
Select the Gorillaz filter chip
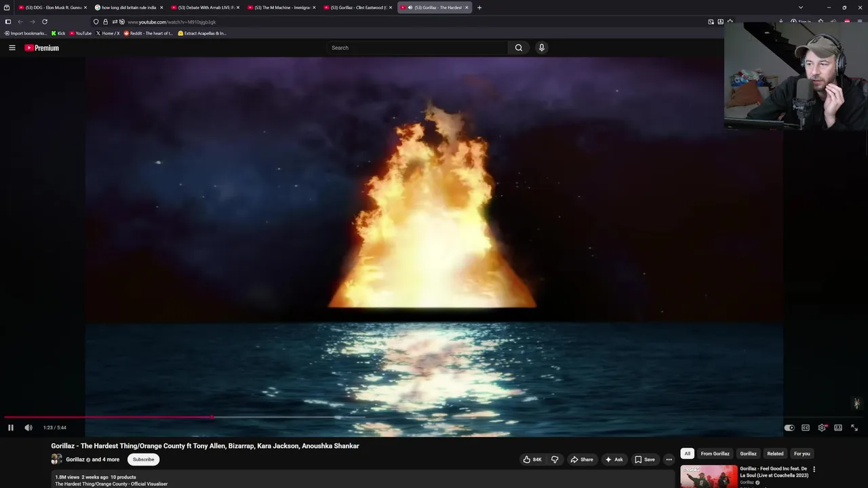tap(748, 453)
